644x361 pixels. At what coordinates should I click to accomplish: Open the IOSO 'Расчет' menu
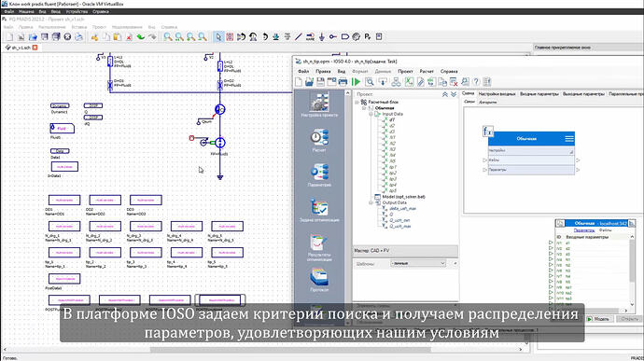pyautogui.click(x=427, y=72)
